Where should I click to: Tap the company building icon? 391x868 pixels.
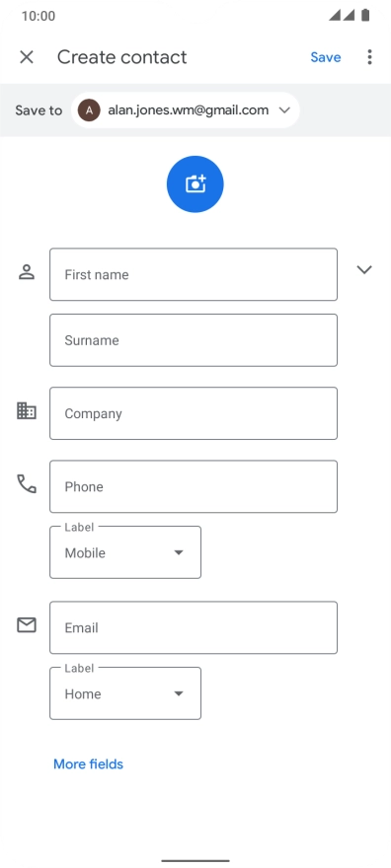point(27,410)
